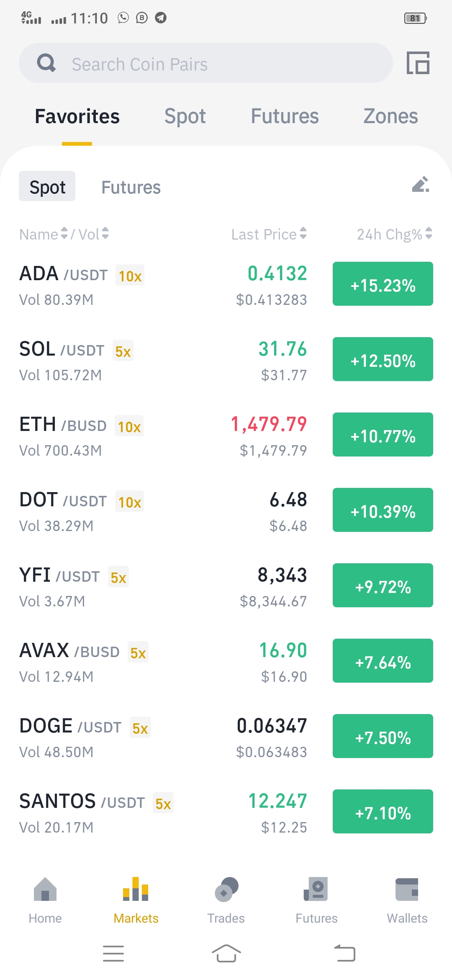Sort list by 24h Chg% arrows

click(429, 233)
